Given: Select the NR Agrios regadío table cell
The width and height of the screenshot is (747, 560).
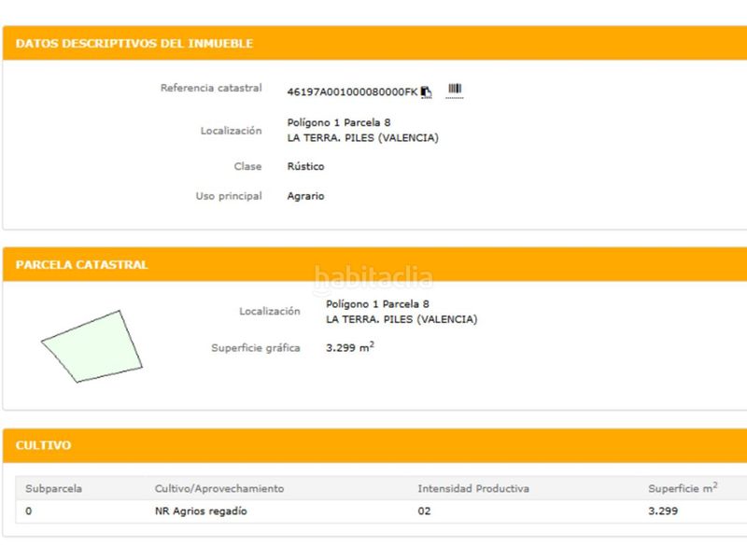Looking at the screenshot, I should [x=201, y=511].
